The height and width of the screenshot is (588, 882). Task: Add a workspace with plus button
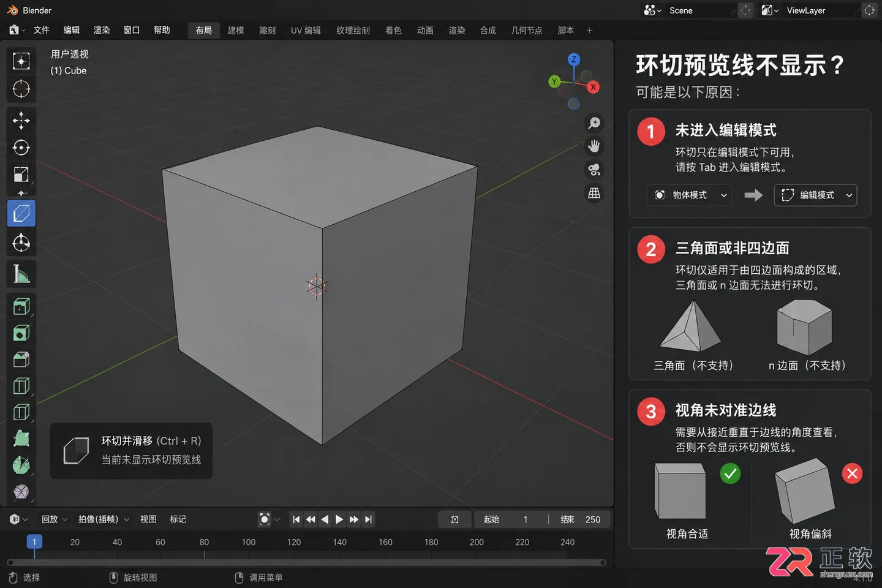pos(589,31)
